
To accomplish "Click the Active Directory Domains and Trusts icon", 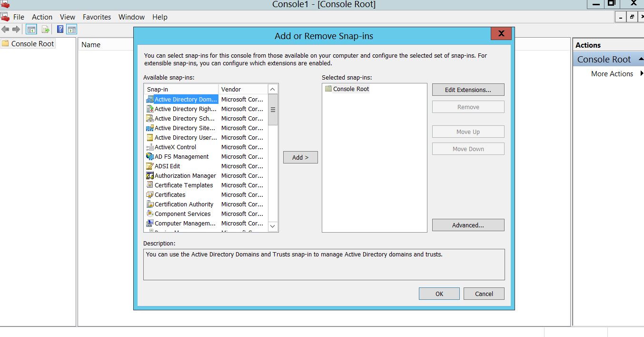I will (150, 99).
